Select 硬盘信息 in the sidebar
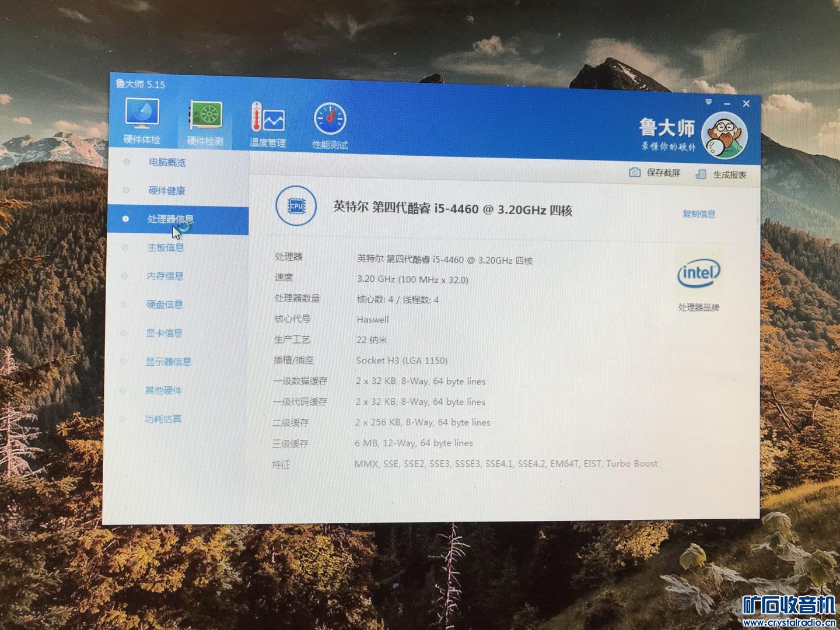 [x=164, y=304]
